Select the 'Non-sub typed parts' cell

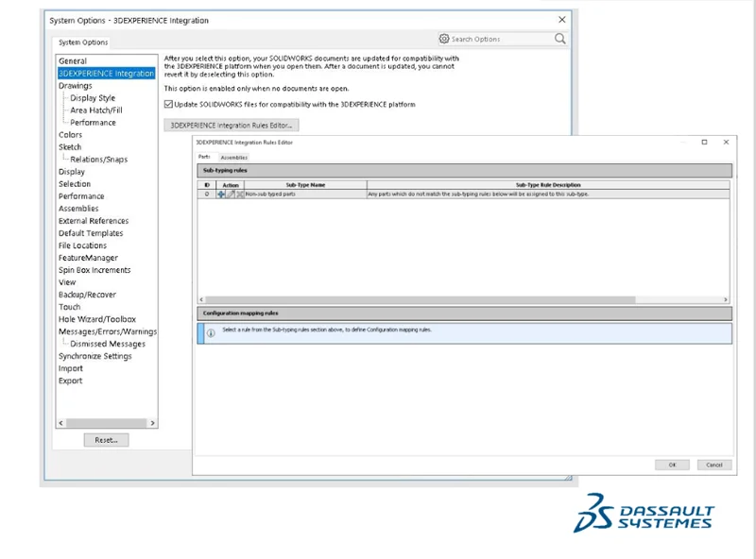click(x=305, y=195)
